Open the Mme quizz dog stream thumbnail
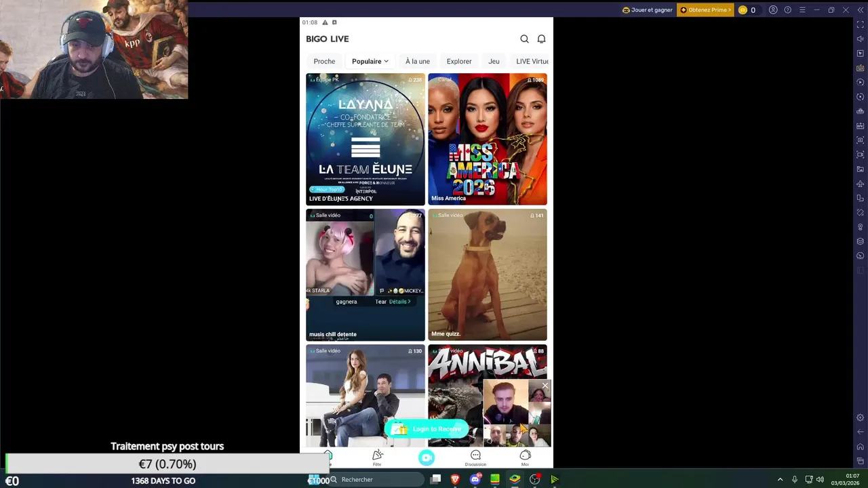868x488 pixels. point(488,274)
